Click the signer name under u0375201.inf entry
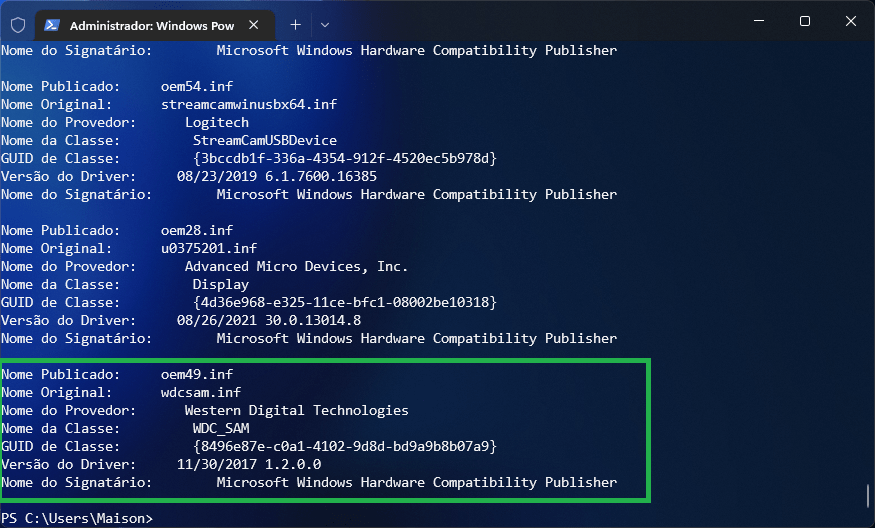The width and height of the screenshot is (875, 528). click(x=417, y=338)
